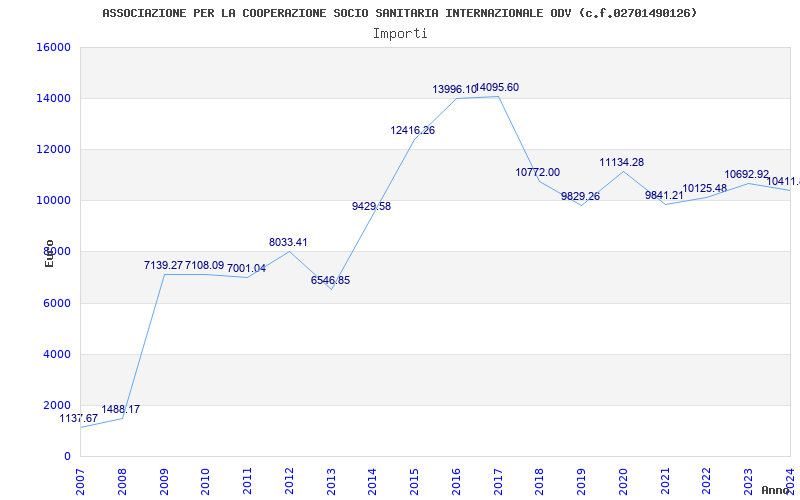The image size is (800, 500).
Task: Select the 12416.26 data point label
Action: pos(412,131)
